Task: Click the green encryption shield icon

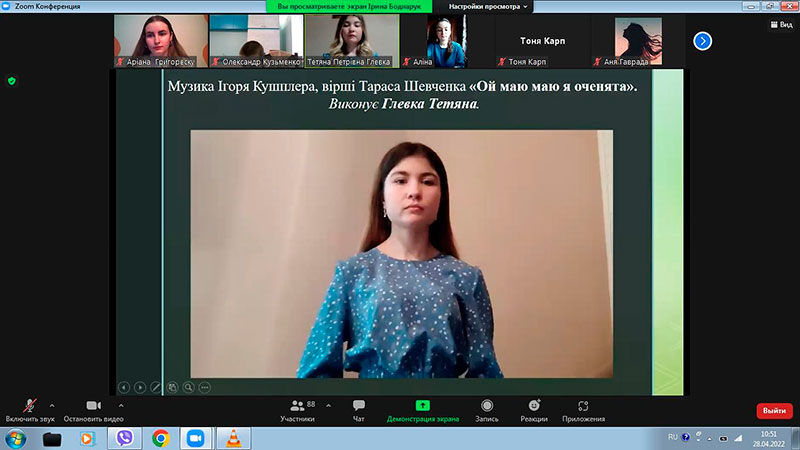Action: (x=12, y=81)
